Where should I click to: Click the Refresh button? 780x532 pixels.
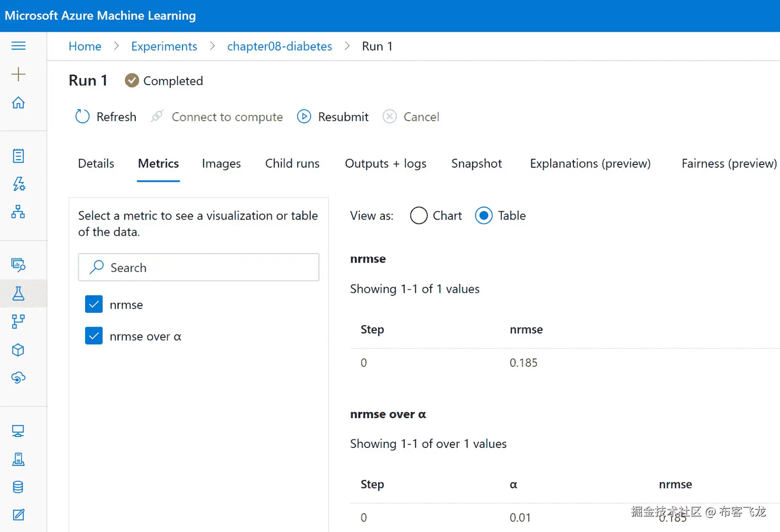(106, 117)
